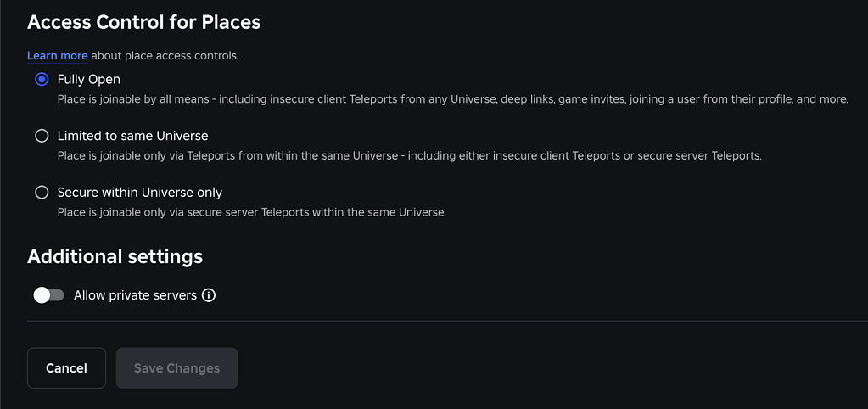The width and height of the screenshot is (868, 409).
Task: Click the Access Control for Places heading
Action: point(143,22)
